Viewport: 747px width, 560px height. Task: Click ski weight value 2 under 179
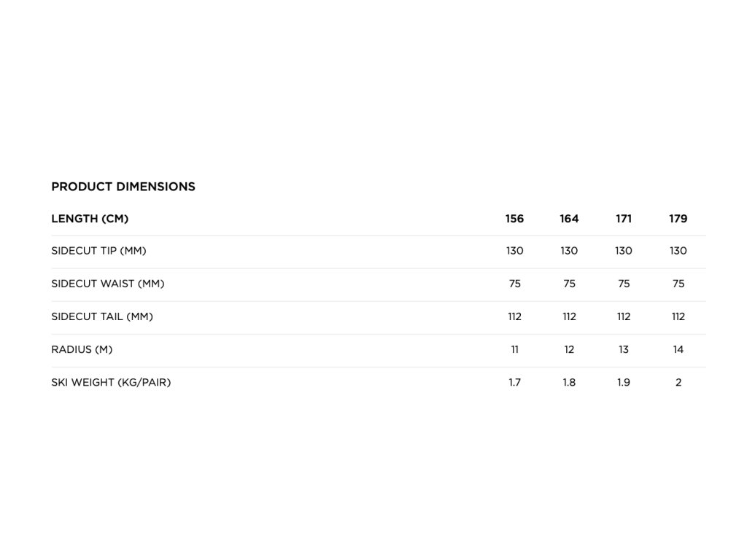pyautogui.click(x=678, y=382)
